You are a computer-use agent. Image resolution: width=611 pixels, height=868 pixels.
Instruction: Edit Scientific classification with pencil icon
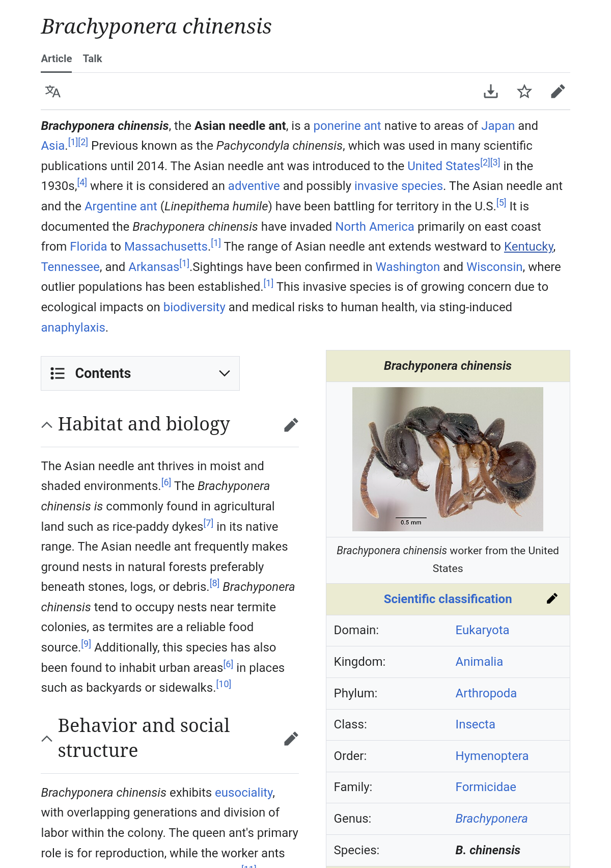[552, 599]
